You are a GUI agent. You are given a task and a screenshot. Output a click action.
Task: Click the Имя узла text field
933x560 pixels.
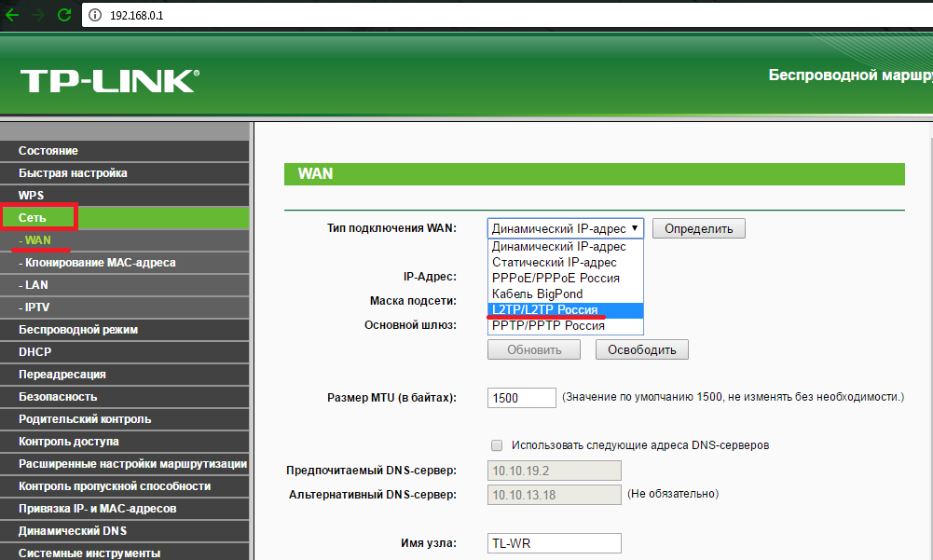554,543
